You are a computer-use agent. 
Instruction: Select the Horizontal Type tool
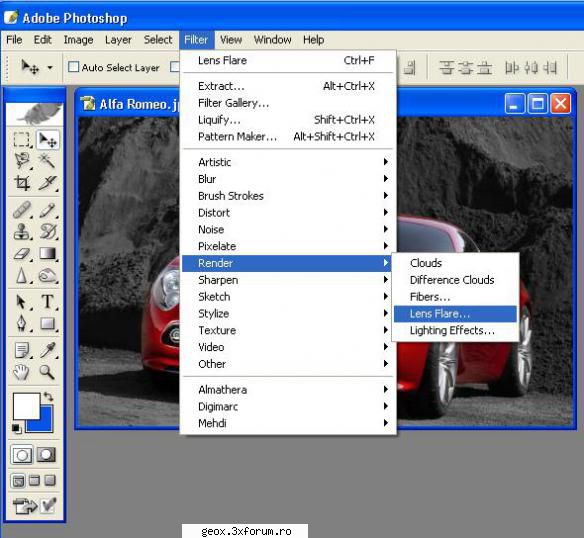(47, 301)
